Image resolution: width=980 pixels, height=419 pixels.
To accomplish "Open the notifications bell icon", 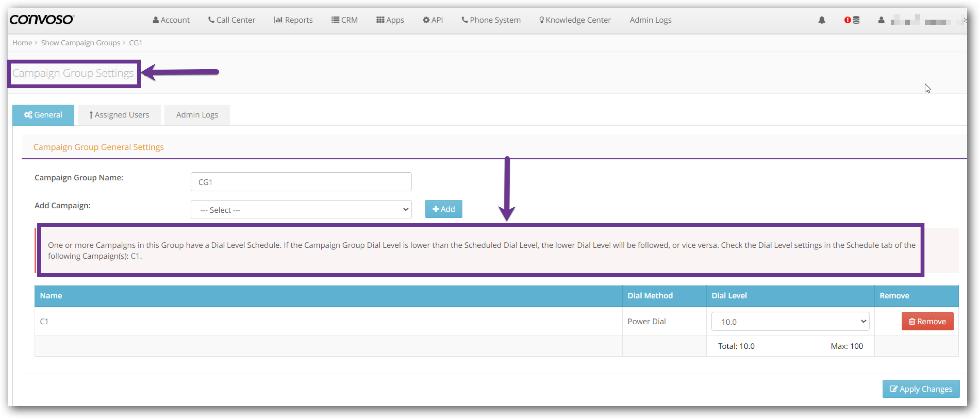I will [822, 20].
